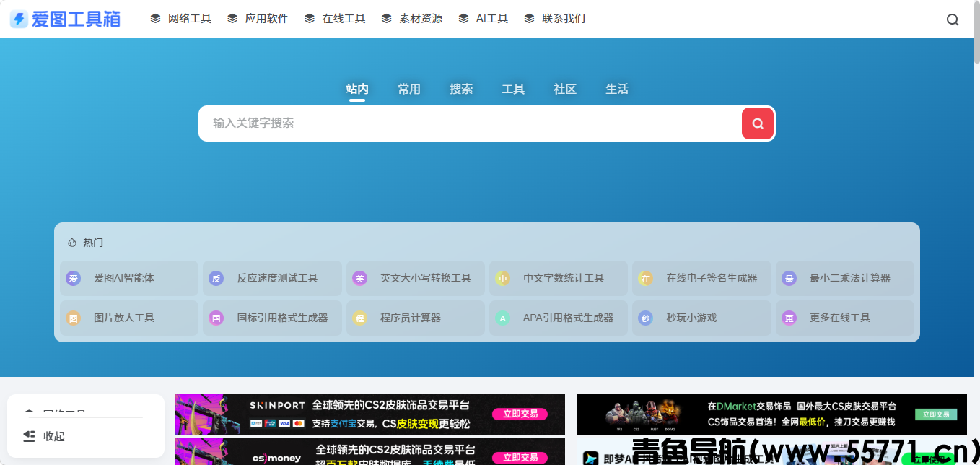Image resolution: width=980 pixels, height=465 pixels.
Task: Click the layers icon beside 在线工具
Action: (310, 19)
